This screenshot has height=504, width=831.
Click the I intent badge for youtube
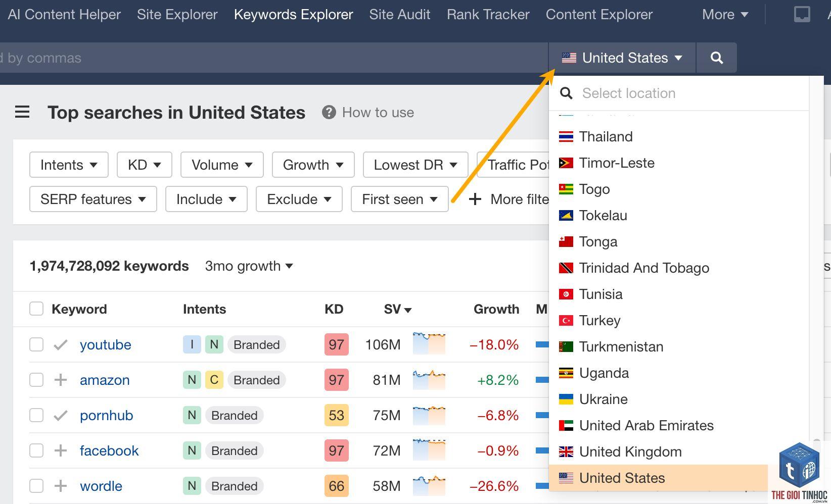pos(192,345)
